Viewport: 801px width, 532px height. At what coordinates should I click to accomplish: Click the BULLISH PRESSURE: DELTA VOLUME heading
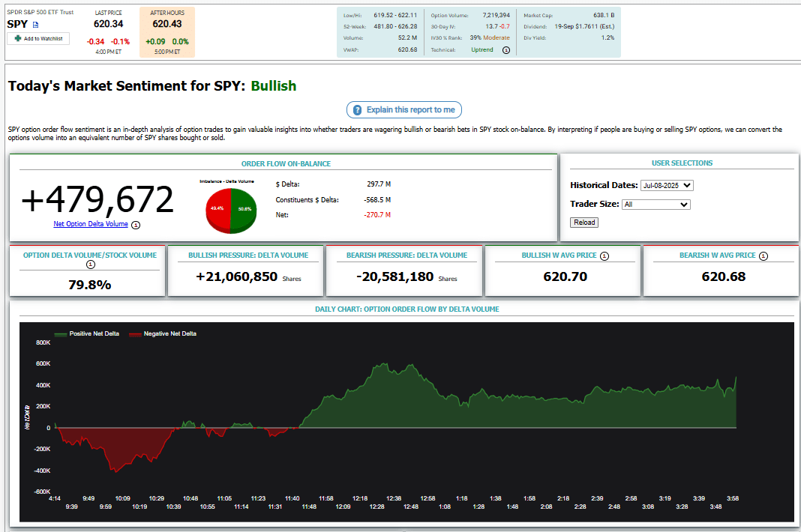pyautogui.click(x=248, y=256)
